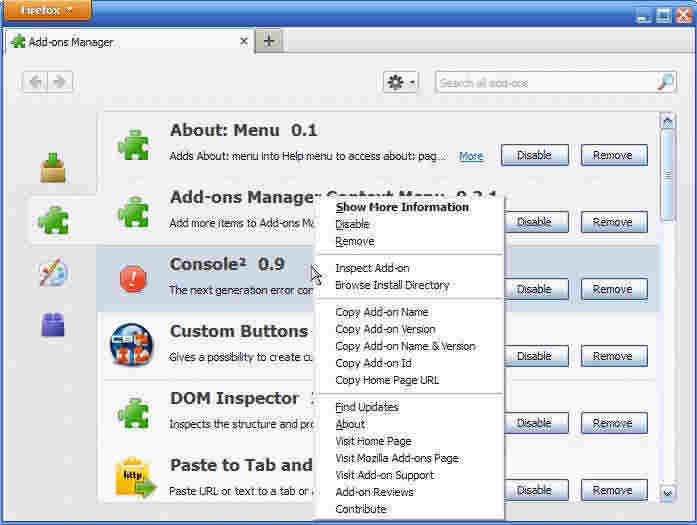The image size is (697, 525).
Task: Open a new tab with plus button
Action: point(268,41)
